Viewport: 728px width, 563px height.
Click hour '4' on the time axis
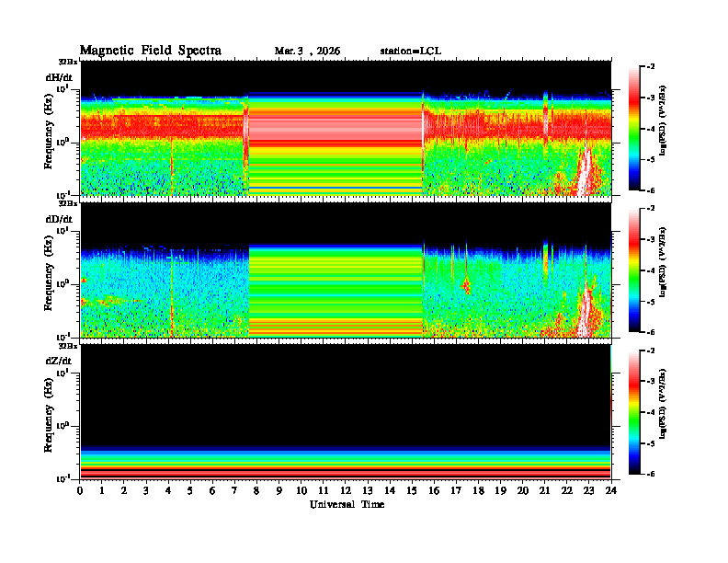168,491
